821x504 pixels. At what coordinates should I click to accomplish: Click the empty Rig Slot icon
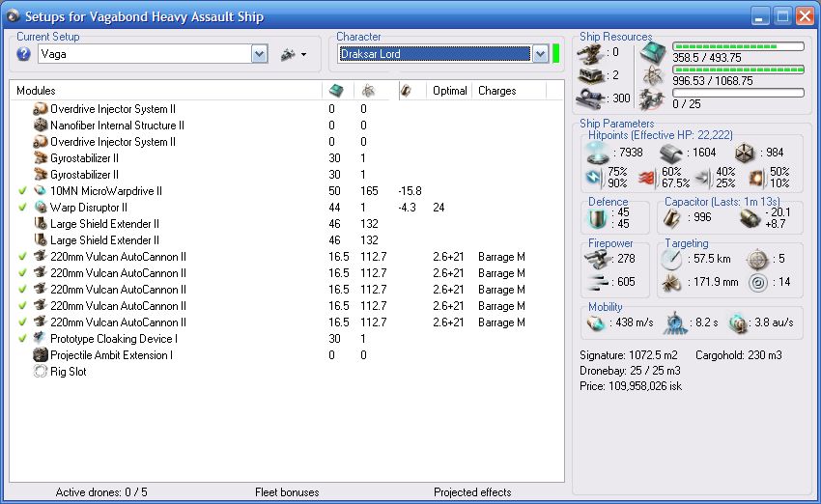click(x=41, y=372)
